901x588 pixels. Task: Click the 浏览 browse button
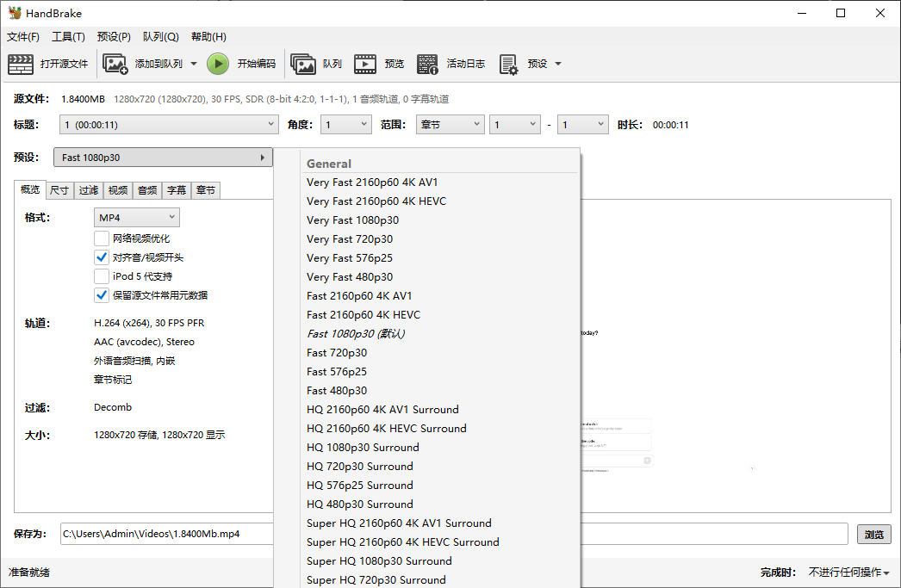tap(874, 534)
